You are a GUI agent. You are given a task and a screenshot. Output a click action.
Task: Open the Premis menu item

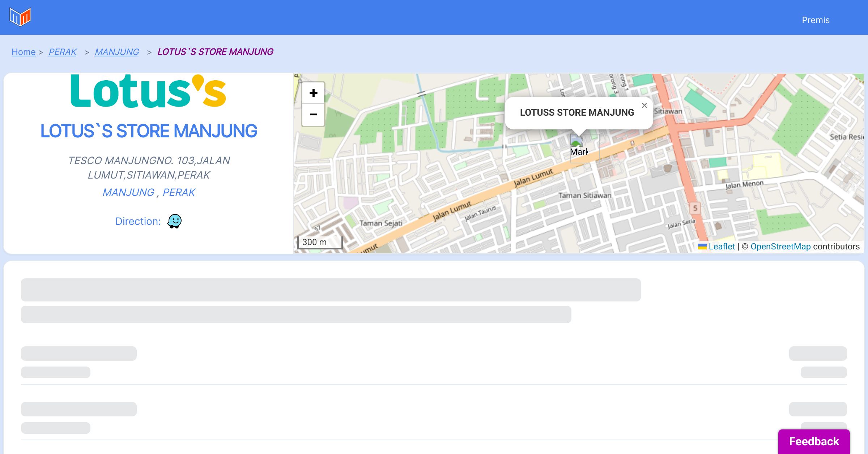tap(816, 20)
